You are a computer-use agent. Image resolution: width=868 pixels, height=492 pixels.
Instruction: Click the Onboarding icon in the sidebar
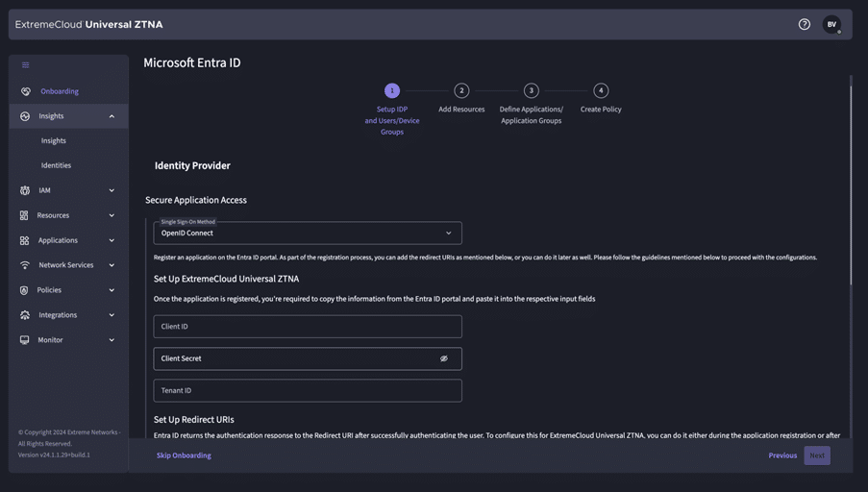point(26,91)
